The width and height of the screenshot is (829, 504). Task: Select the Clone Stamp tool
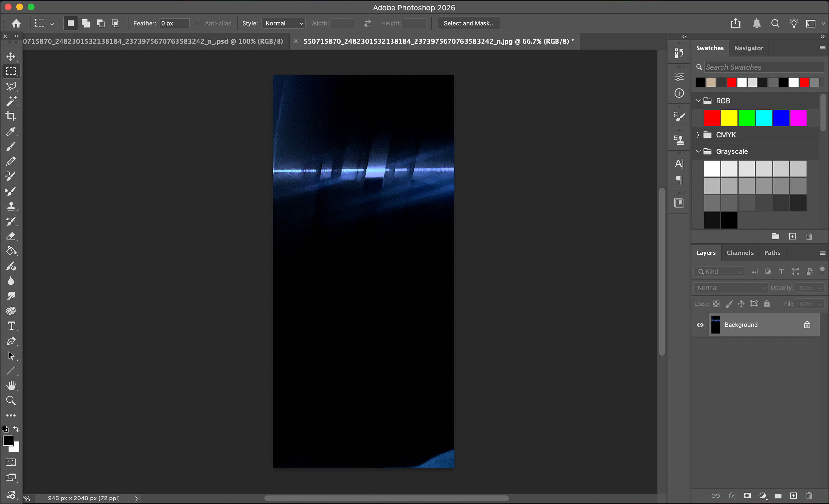(x=11, y=206)
